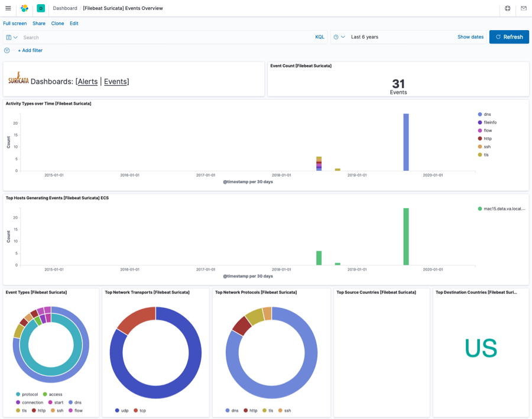
Task: Toggle fileinfo legend in Activity Types chart
Action: point(487,122)
